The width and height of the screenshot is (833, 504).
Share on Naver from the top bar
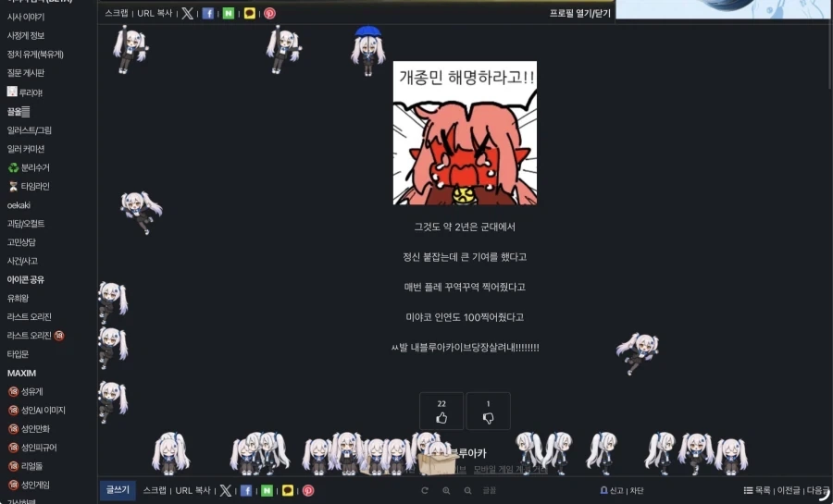point(229,13)
